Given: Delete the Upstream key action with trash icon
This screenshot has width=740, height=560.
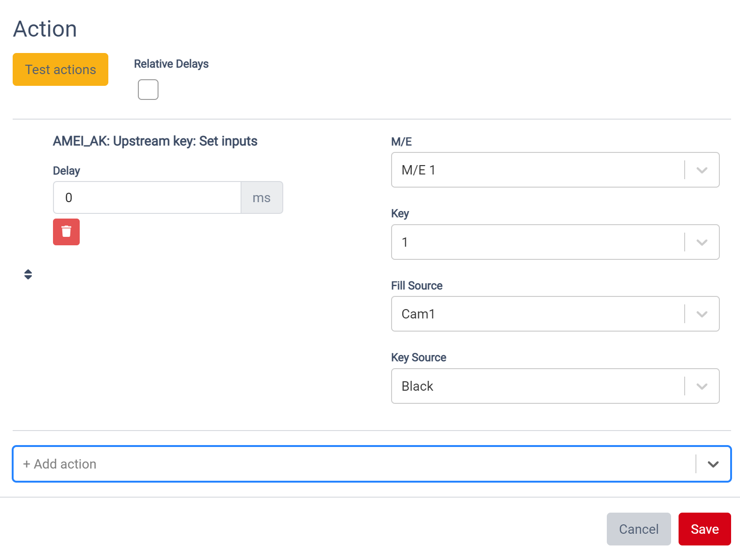Looking at the screenshot, I should point(66,232).
